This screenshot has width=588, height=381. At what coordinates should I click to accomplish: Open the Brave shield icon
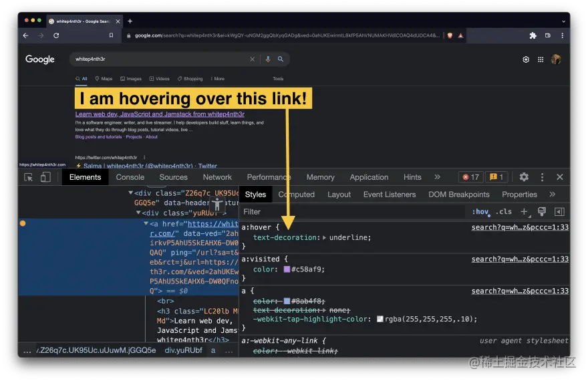450,35
